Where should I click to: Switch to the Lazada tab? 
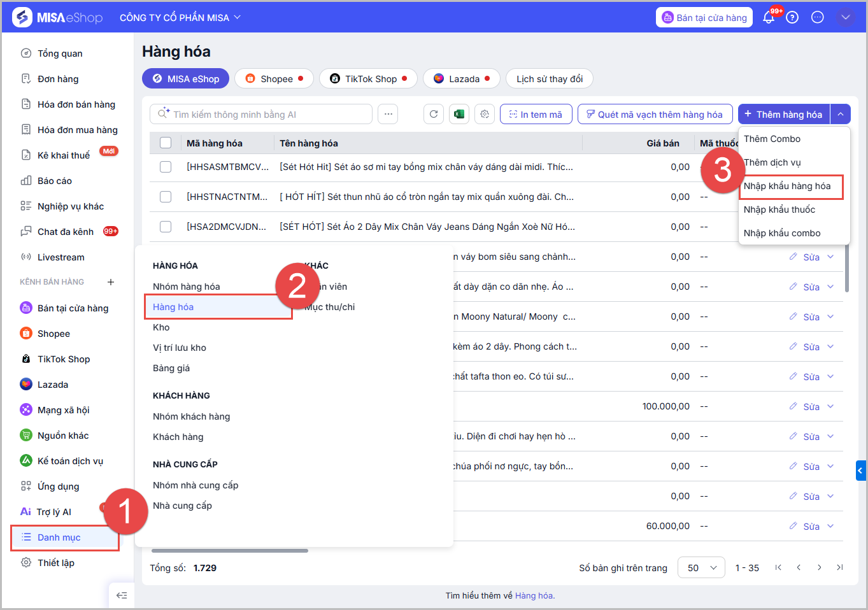click(x=462, y=78)
